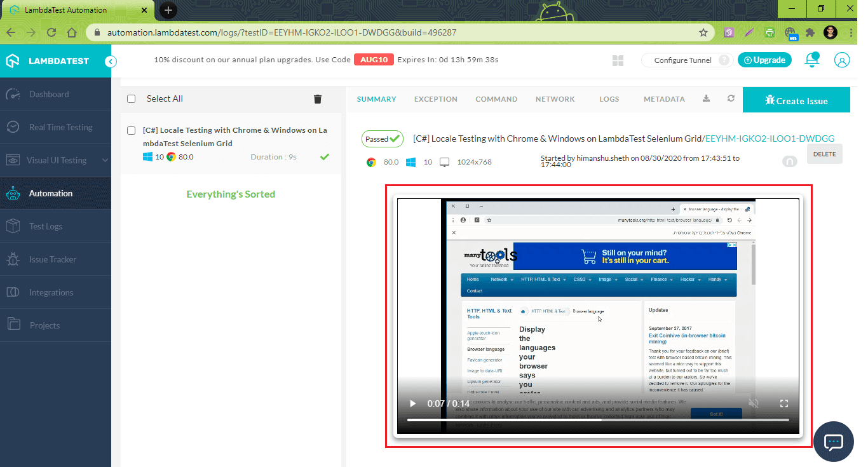868x467 pixels.
Task: Click the grid apps icon
Action: coord(618,60)
